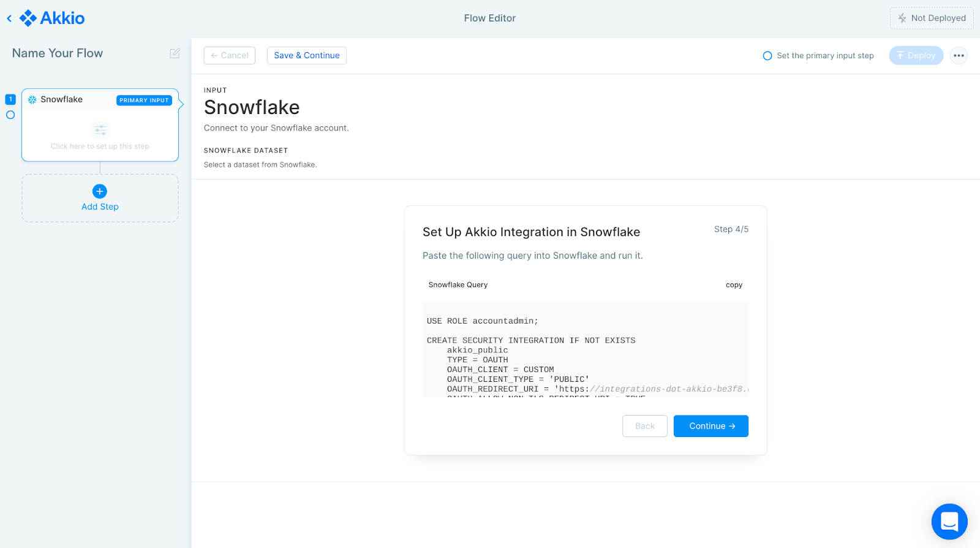Continue to the next integration step
The height and width of the screenshot is (548, 980).
pyautogui.click(x=711, y=426)
